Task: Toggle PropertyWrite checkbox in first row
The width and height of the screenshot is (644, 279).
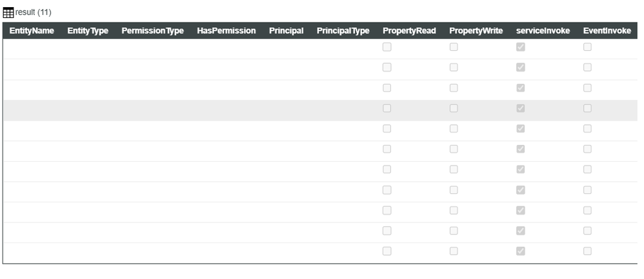Action: (454, 47)
